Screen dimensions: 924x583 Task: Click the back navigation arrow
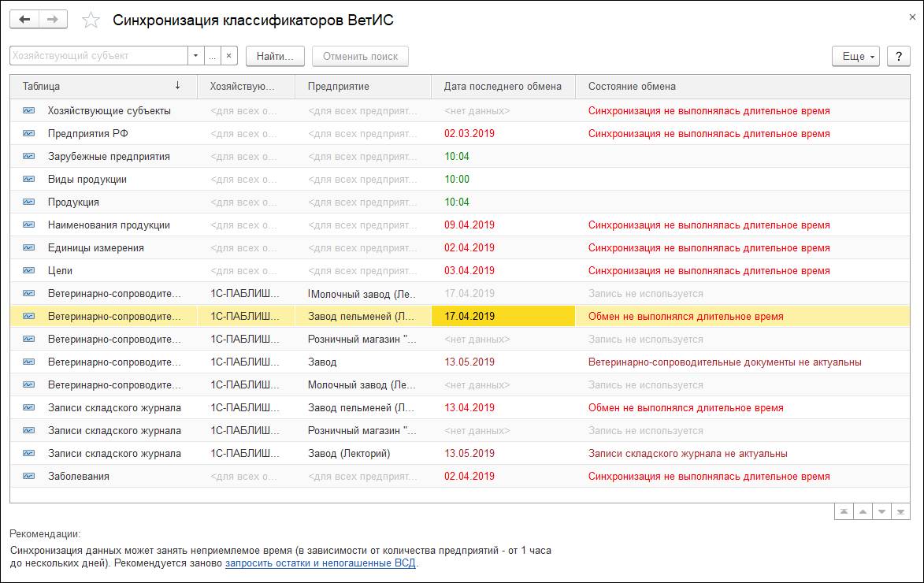click(24, 20)
